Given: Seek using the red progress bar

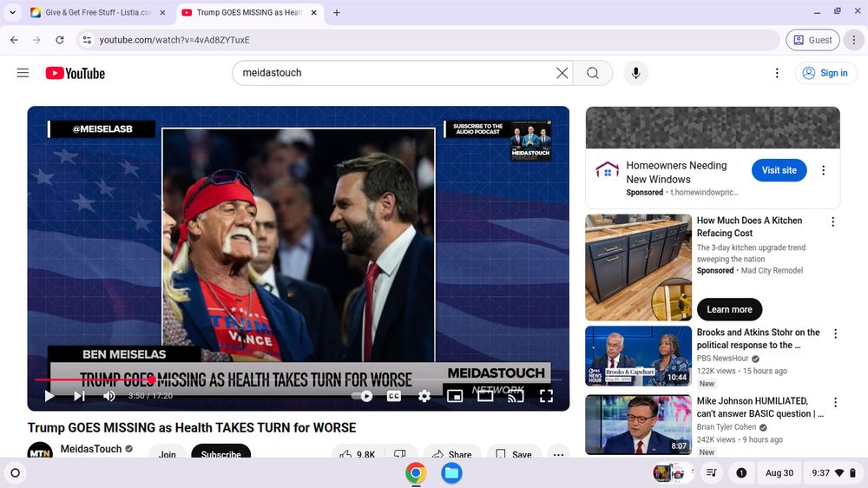Looking at the screenshot, I should tap(299, 379).
